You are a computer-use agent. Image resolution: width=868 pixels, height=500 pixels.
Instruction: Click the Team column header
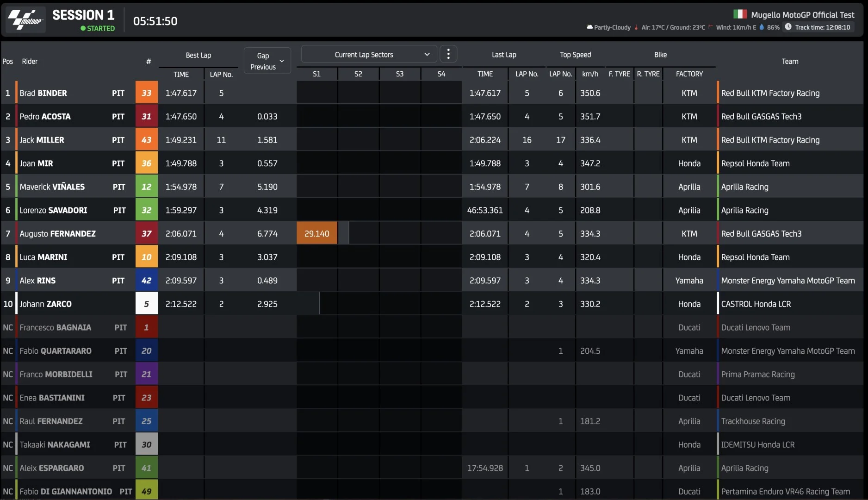click(x=790, y=62)
